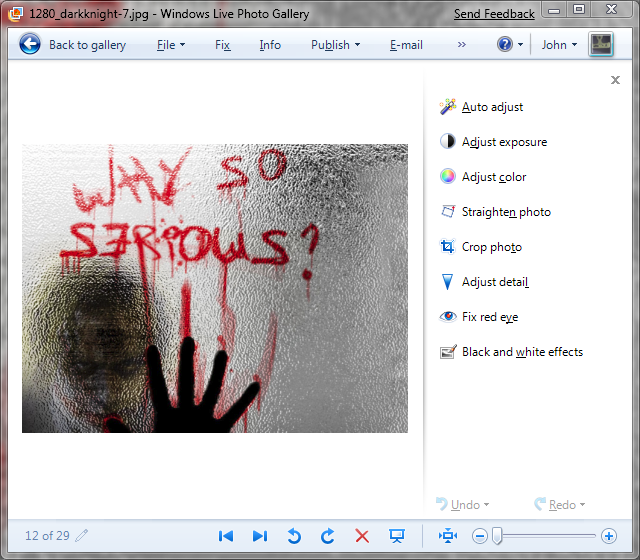Screen dimensions: 640x560
Task: Click Adjust exposure label
Action: tap(504, 142)
